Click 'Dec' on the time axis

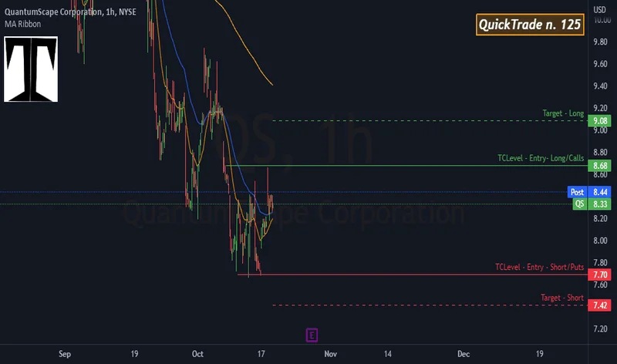point(463,354)
